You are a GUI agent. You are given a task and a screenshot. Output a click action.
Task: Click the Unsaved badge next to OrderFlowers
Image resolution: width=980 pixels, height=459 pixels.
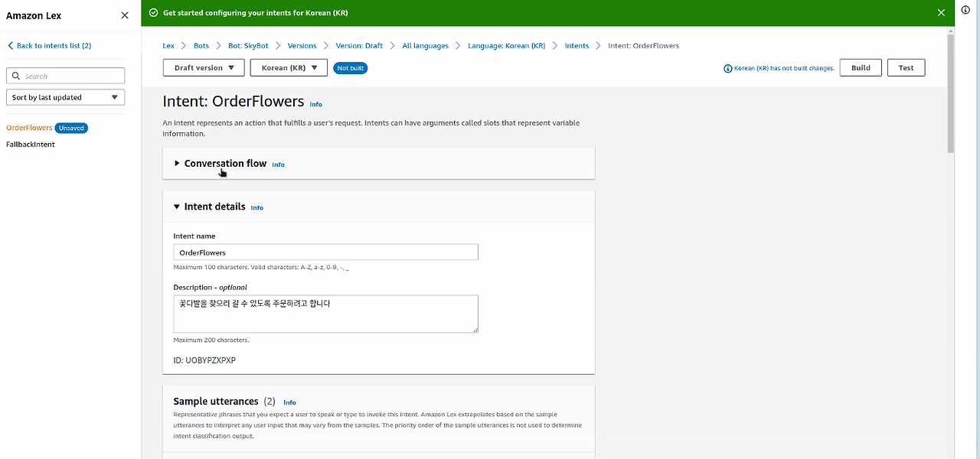pyautogui.click(x=71, y=128)
